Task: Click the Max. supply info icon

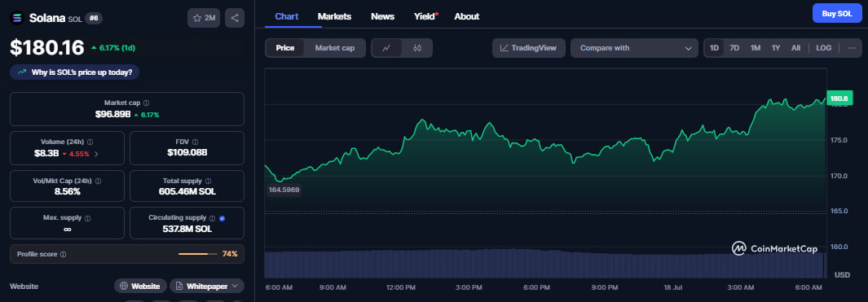Action: point(87,218)
